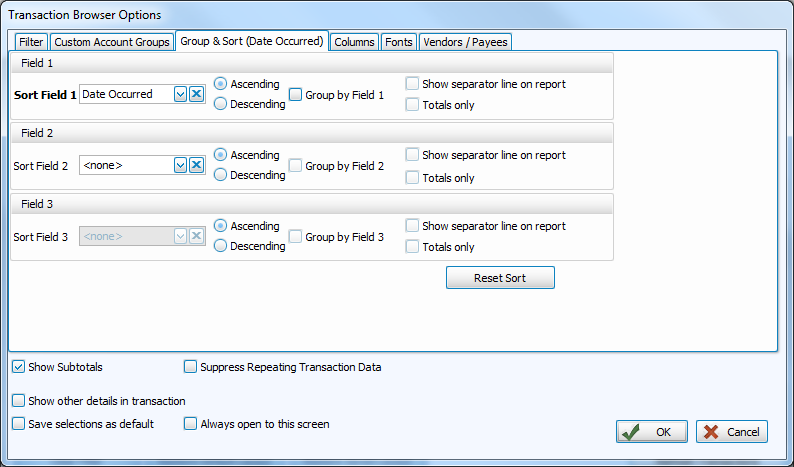Select Descending for Field 1
794x467 pixels.
pyautogui.click(x=221, y=104)
